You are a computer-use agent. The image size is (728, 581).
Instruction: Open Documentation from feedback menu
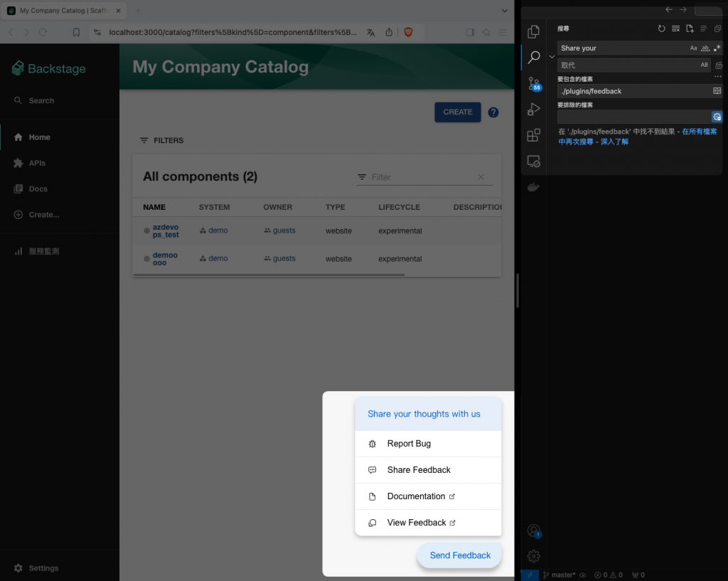tap(428, 496)
